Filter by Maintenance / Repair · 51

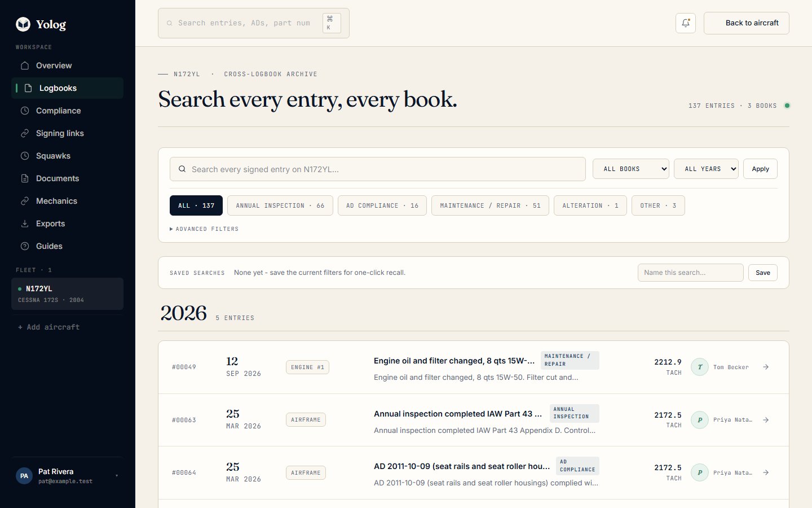tap(490, 205)
